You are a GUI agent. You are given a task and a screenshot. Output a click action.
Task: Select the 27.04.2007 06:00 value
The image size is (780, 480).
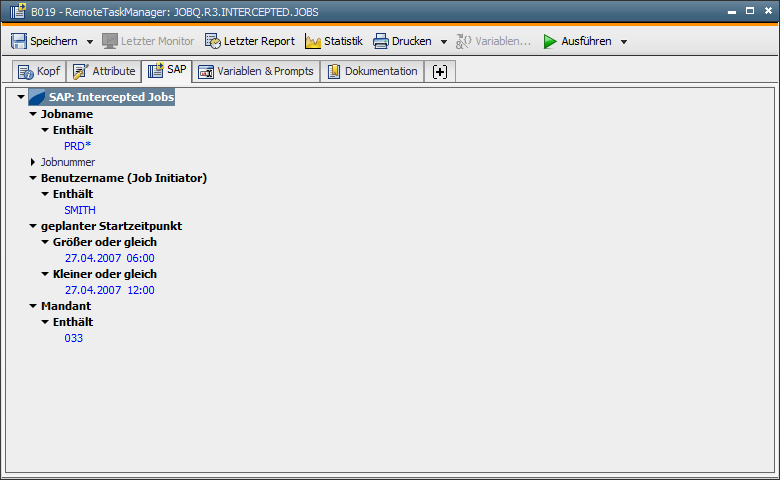pyautogui.click(x=109, y=258)
